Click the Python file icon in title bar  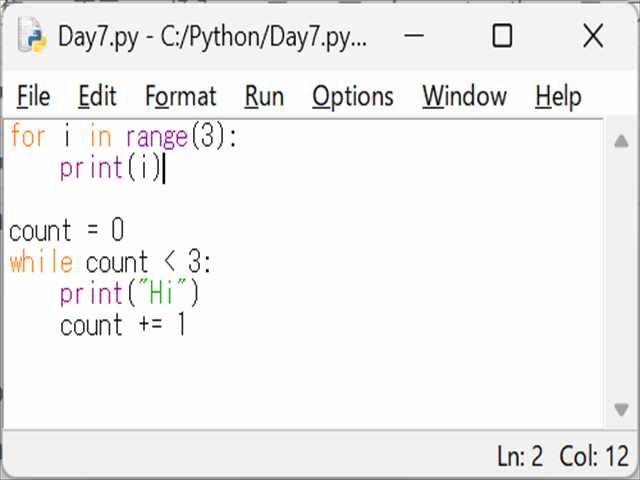pyautogui.click(x=32, y=35)
